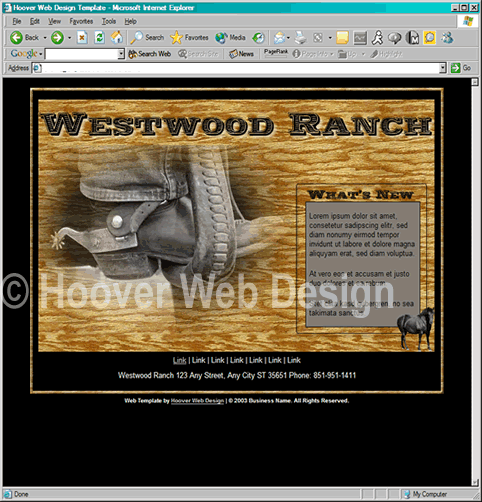Click the page icon in Address bar
This screenshot has width=482, height=502.
(x=36, y=68)
